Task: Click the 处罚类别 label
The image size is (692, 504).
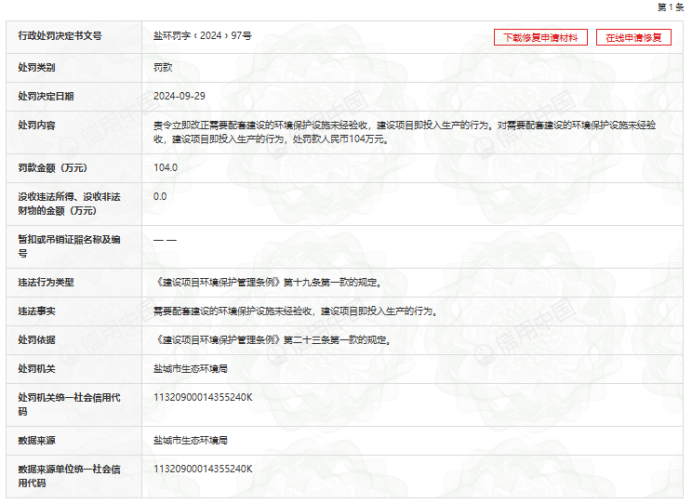Action: coord(37,68)
